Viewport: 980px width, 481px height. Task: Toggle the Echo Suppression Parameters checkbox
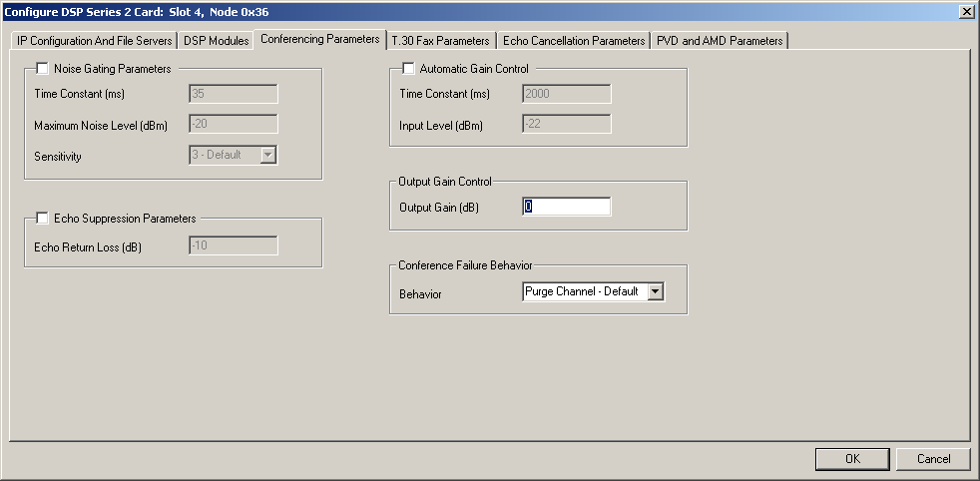tap(42, 219)
